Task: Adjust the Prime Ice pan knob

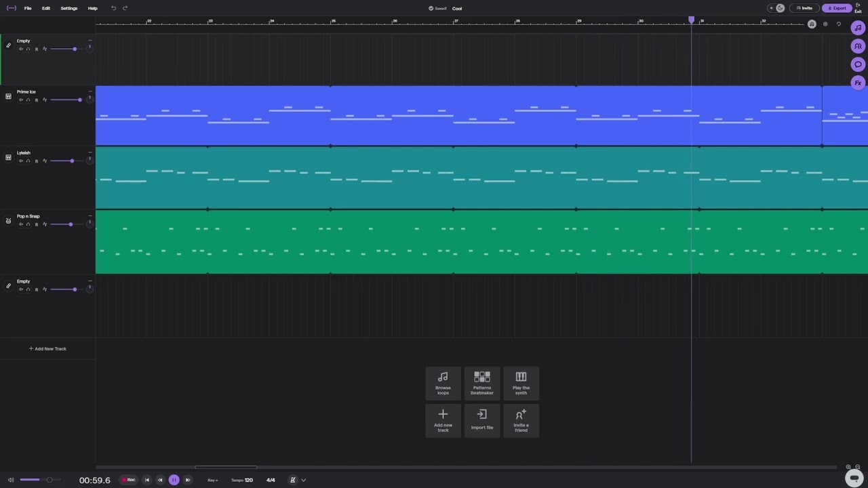Action: click(x=90, y=99)
